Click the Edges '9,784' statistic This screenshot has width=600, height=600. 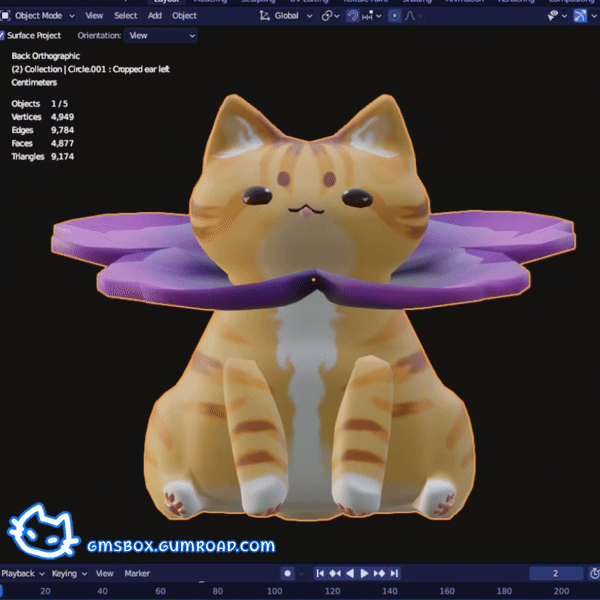[62, 130]
